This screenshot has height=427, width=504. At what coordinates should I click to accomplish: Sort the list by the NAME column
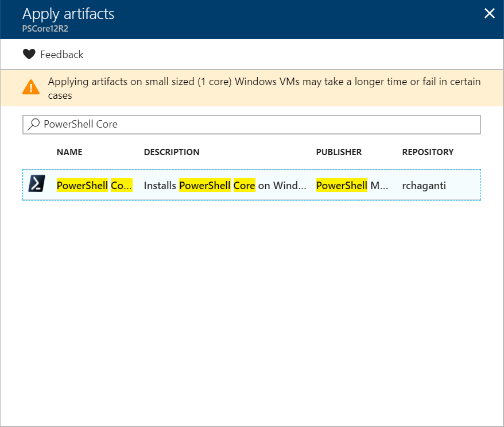click(69, 152)
